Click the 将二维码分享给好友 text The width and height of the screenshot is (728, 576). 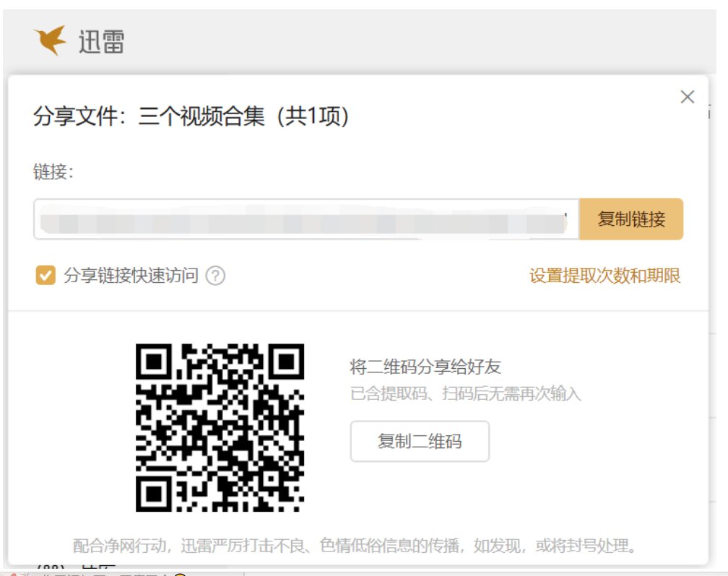tap(425, 367)
